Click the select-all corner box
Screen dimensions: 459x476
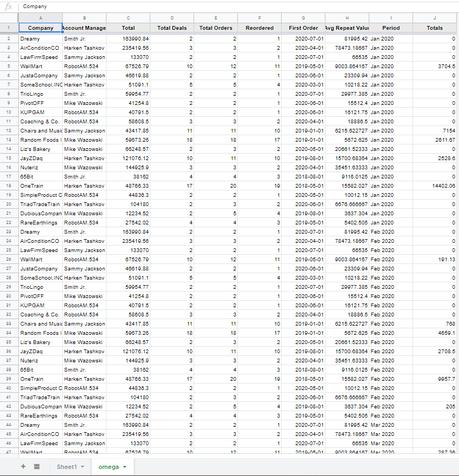coord(9,18)
